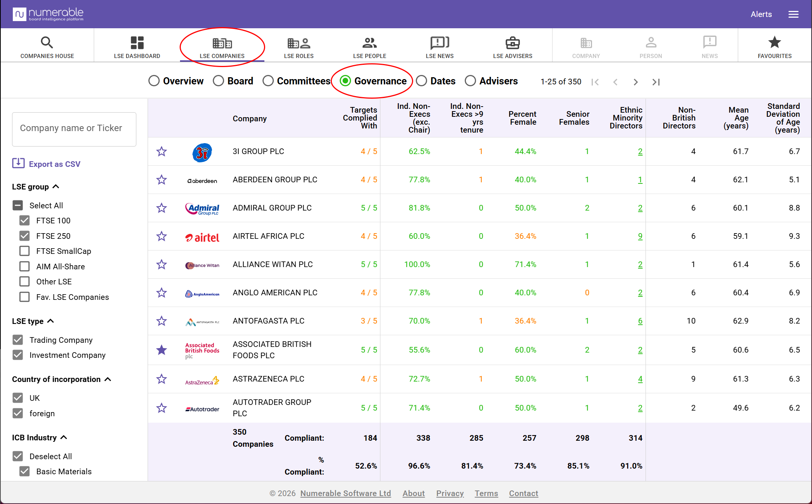
Task: Favourite star for Admiral Group PLC
Action: (162, 208)
